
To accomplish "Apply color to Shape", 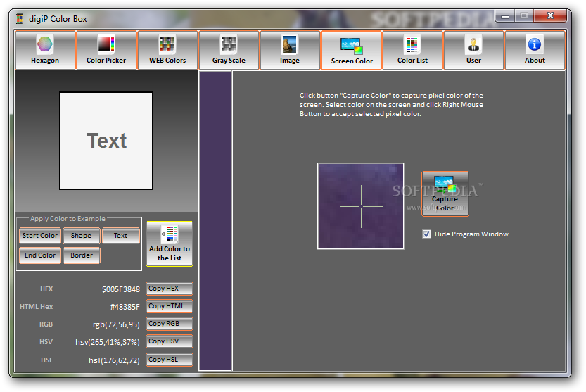I will pos(81,236).
